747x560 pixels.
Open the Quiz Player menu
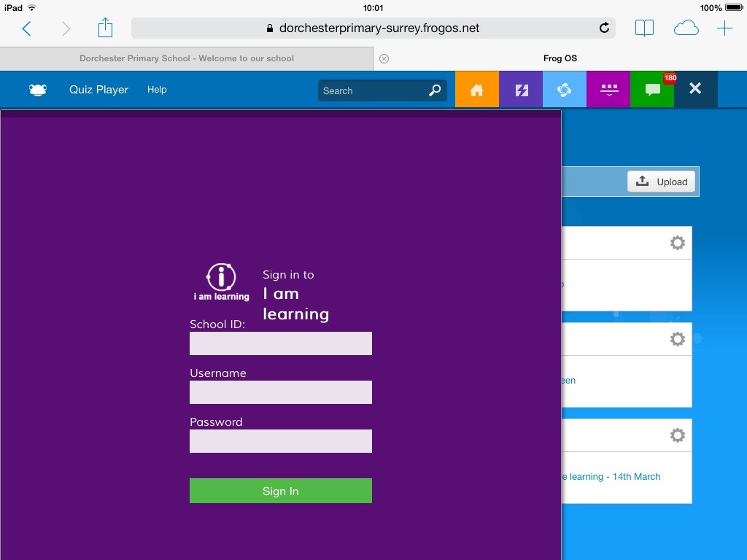click(98, 90)
